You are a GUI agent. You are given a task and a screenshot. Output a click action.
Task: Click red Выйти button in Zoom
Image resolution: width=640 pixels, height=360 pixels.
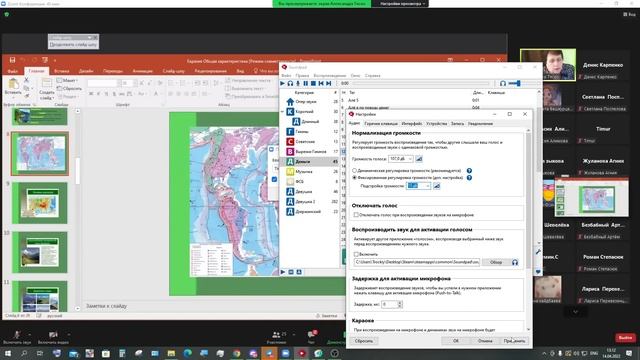tap(625, 338)
